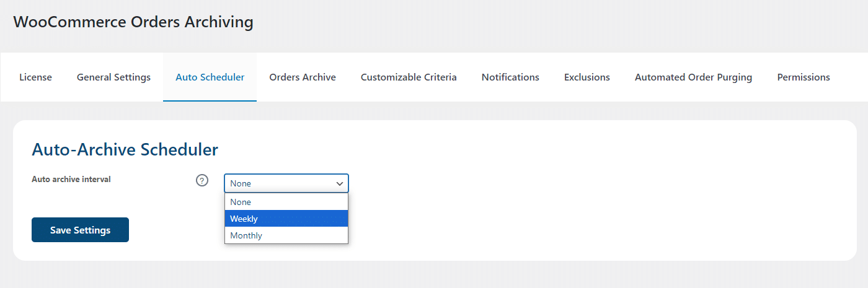The width and height of the screenshot is (868, 288).
Task: Click the WooCommerce Orders Archiving title
Action: (x=133, y=22)
